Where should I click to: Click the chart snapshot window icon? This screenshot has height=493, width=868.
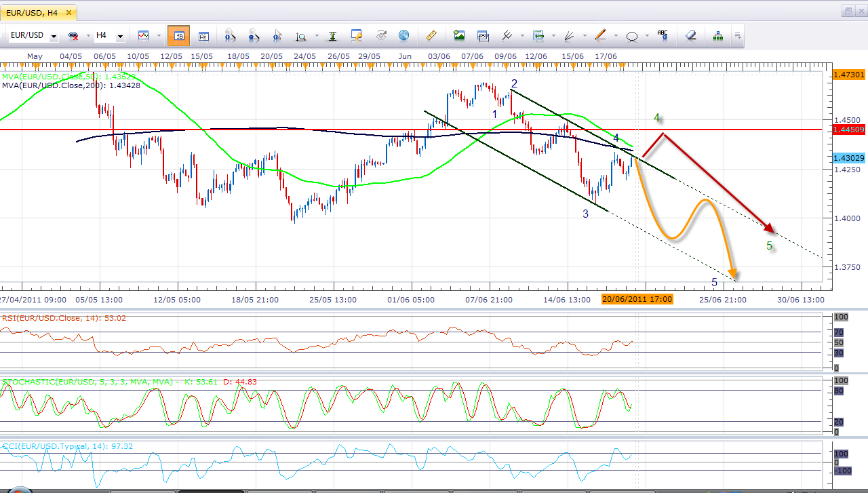pyautogui.click(x=483, y=35)
